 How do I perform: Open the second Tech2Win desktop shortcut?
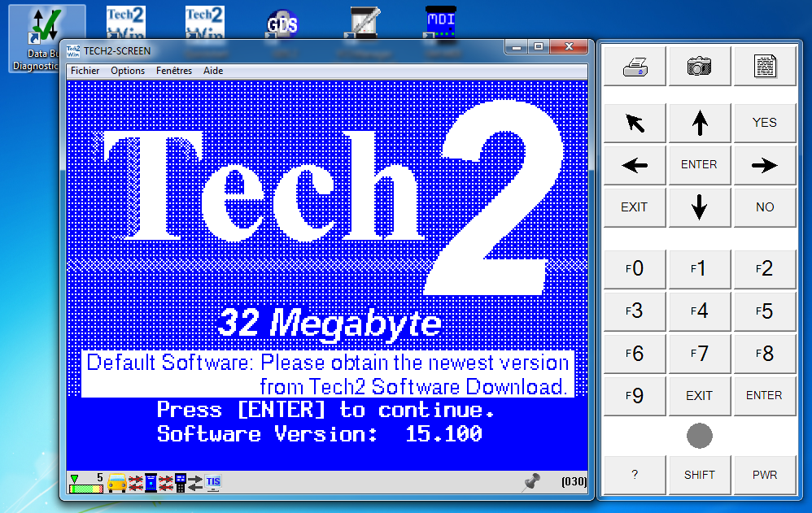(x=205, y=24)
